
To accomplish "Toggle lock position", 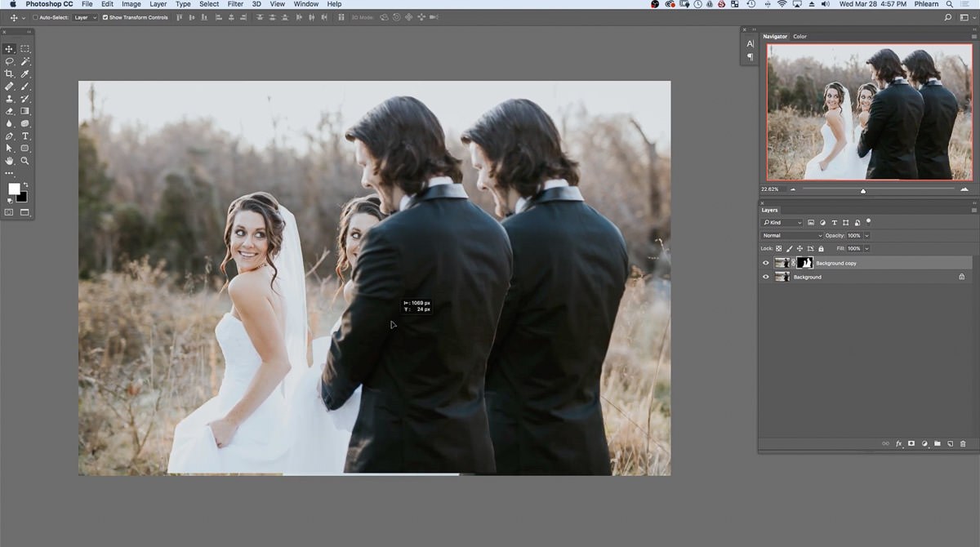I will pos(800,248).
